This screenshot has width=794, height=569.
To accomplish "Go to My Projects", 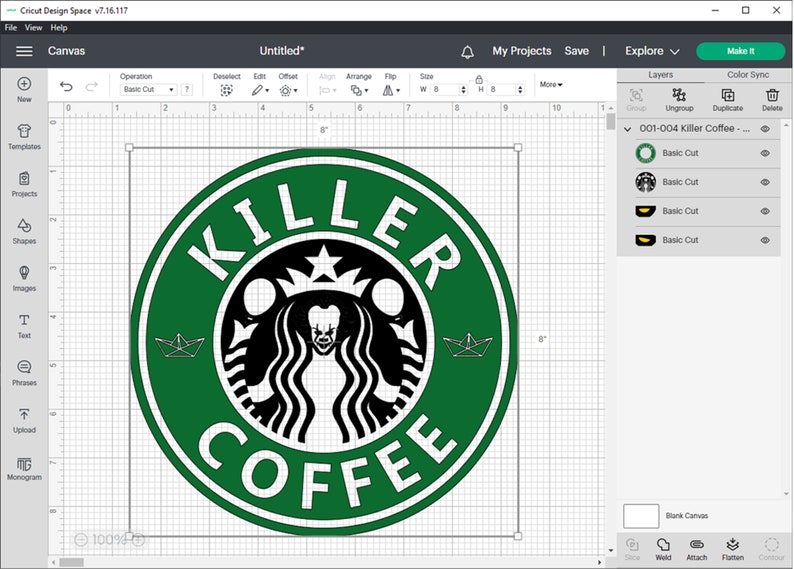I will click(x=522, y=51).
